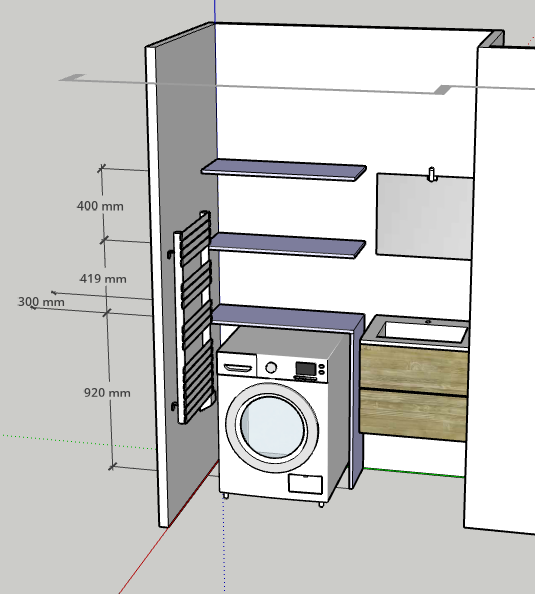Click the washing machine control dial

(x=271, y=367)
